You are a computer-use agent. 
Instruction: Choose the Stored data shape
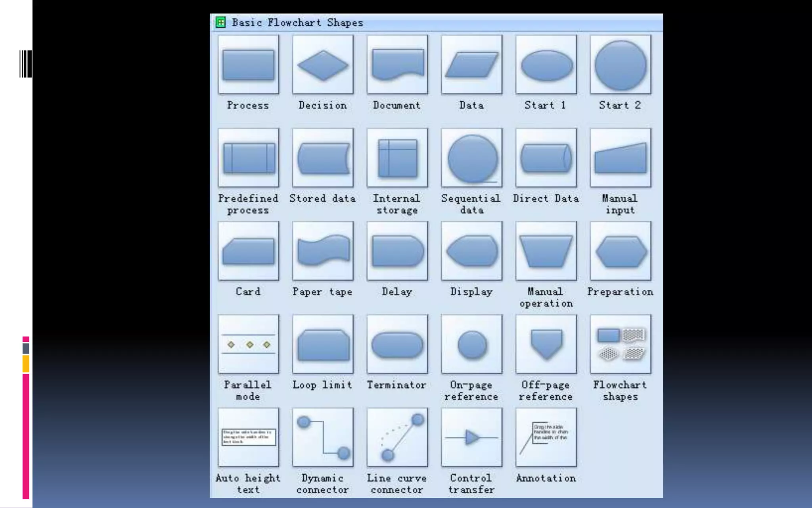323,158
